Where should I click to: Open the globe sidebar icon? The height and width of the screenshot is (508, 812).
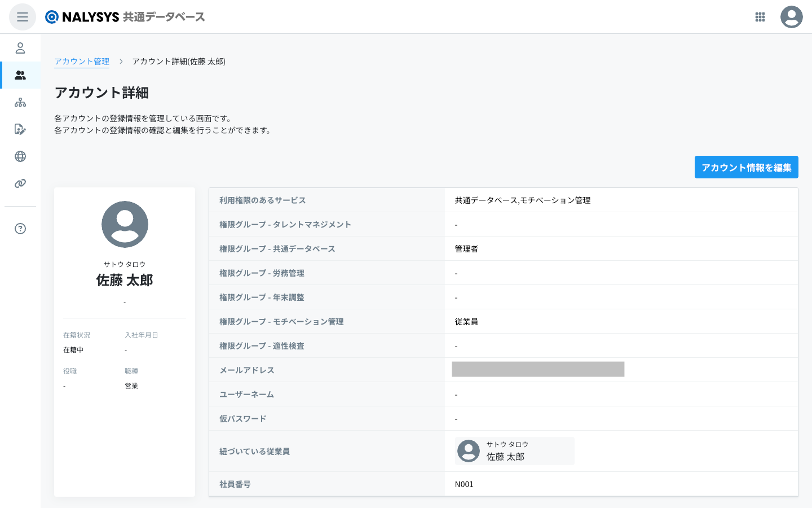click(x=20, y=156)
